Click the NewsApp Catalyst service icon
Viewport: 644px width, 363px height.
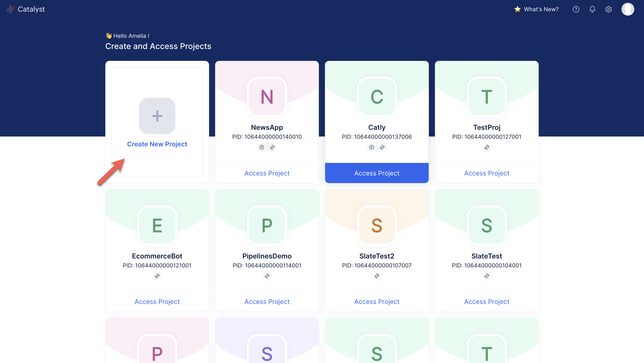click(x=272, y=147)
